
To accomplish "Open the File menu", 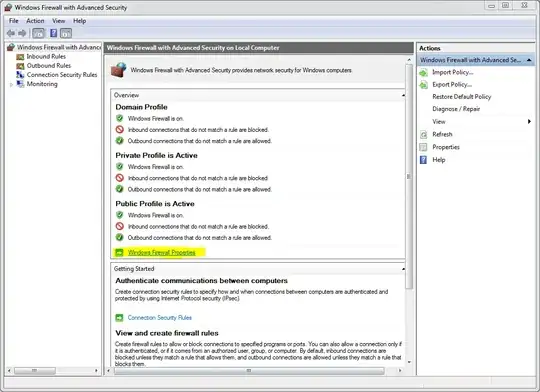I will 14,21.
